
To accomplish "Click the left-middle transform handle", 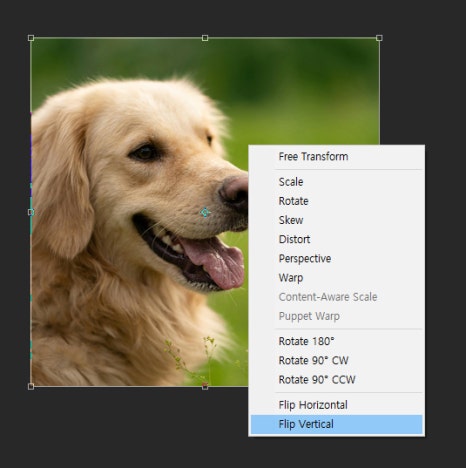I will pos(31,212).
